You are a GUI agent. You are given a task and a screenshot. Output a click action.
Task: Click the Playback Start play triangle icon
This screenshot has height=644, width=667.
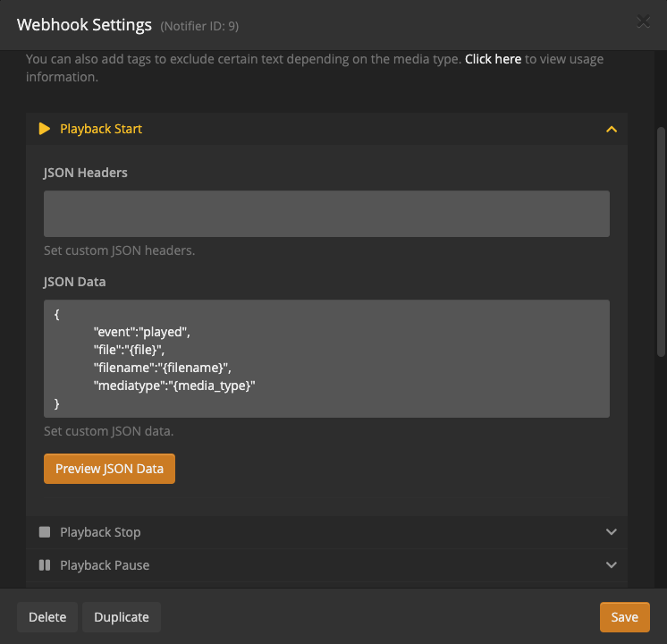coord(45,129)
